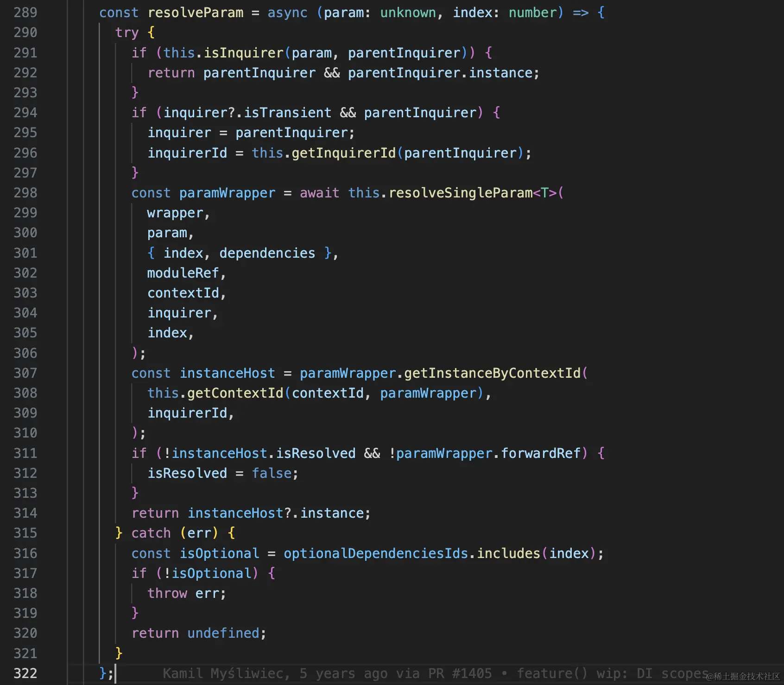The width and height of the screenshot is (784, 685).
Task: Click the undefined value on line 320
Action: pyautogui.click(x=223, y=633)
